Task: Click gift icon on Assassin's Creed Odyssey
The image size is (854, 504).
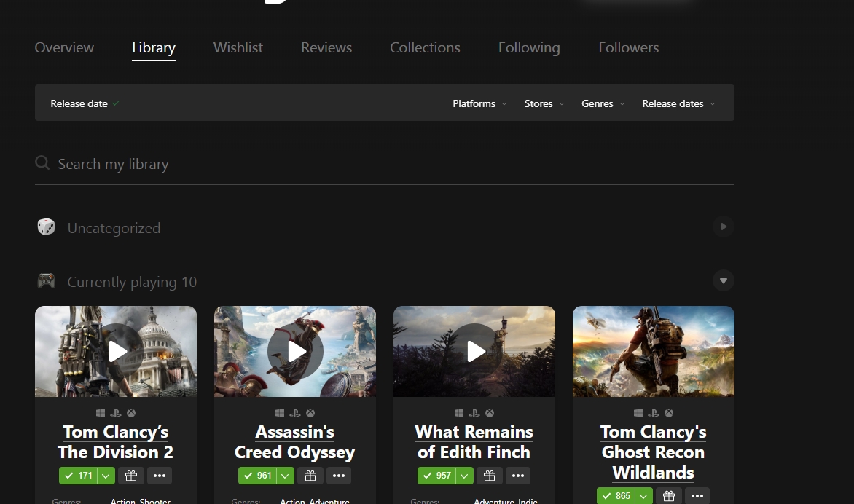Action: [310, 476]
